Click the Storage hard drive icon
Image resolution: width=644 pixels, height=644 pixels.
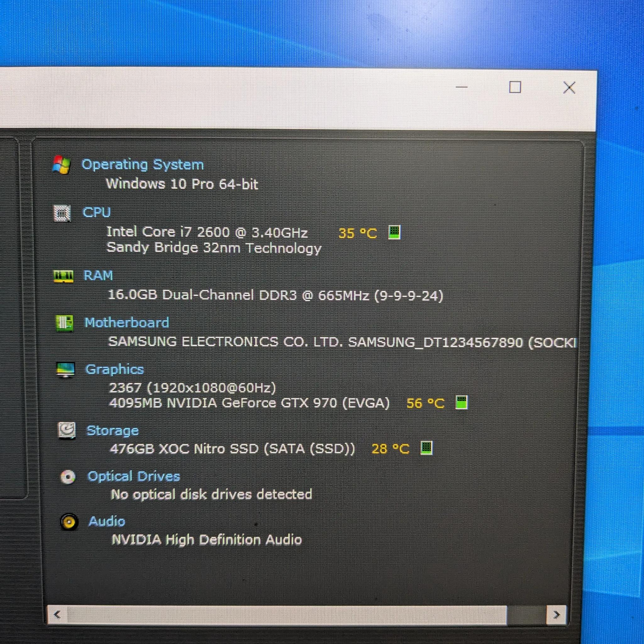[x=67, y=431]
